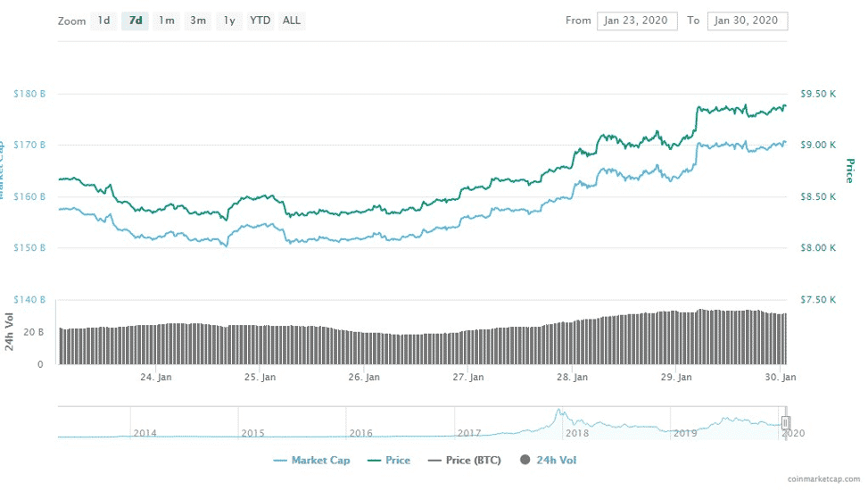Click the navigator range handle at 2020
This screenshot has width=868, height=491.
pos(785,422)
